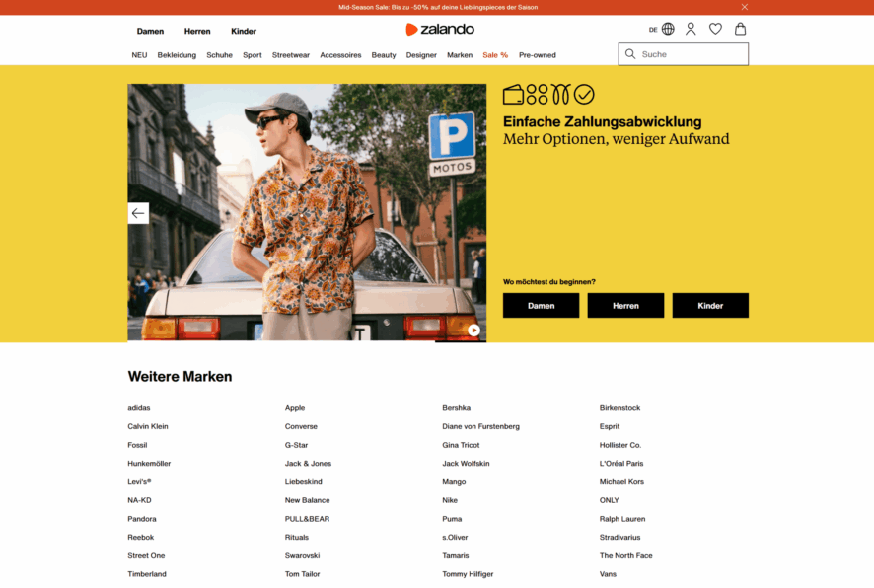
Task: Open the G-Star brand link
Action: tap(297, 445)
